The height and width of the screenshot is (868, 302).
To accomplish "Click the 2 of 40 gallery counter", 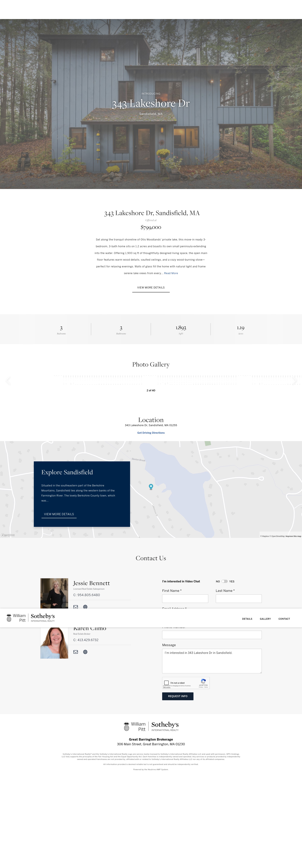I will 151,391.
